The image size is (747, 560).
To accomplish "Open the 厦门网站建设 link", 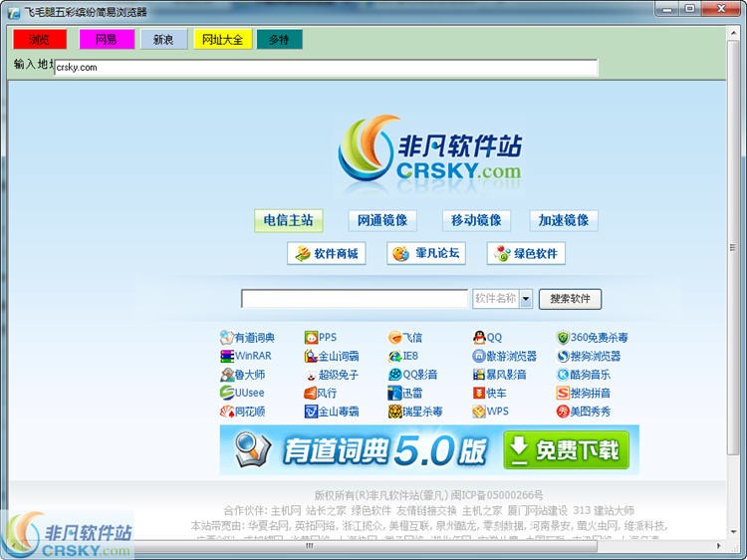I will 538,510.
